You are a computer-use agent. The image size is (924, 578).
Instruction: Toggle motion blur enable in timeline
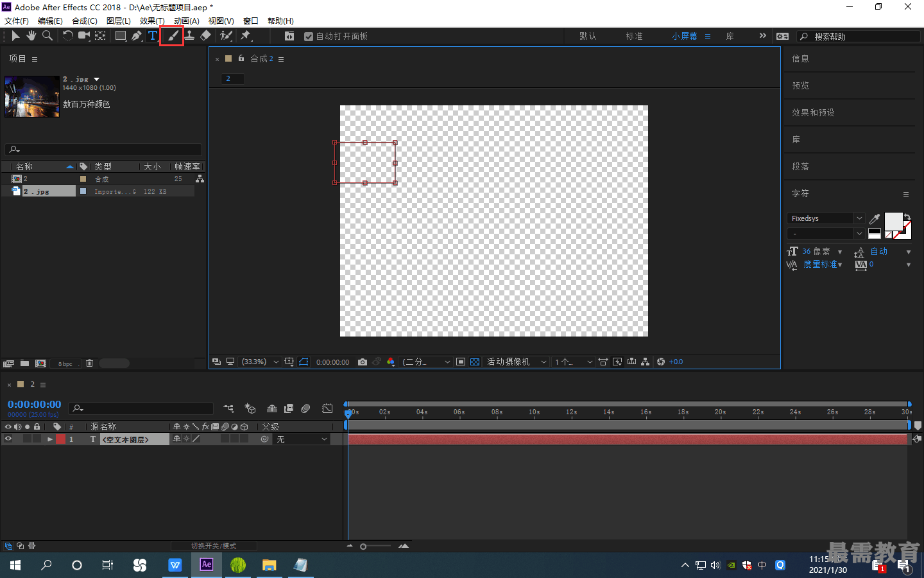305,408
